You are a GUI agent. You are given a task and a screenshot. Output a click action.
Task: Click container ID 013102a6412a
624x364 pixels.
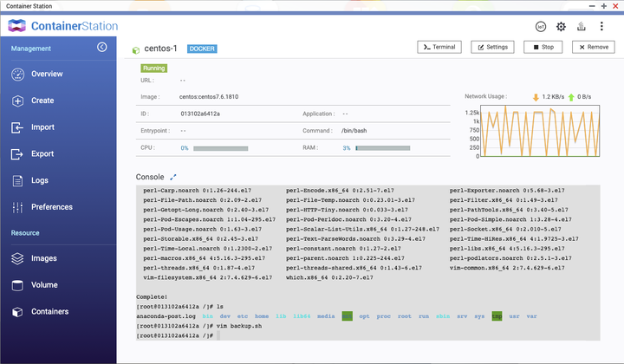(200, 114)
